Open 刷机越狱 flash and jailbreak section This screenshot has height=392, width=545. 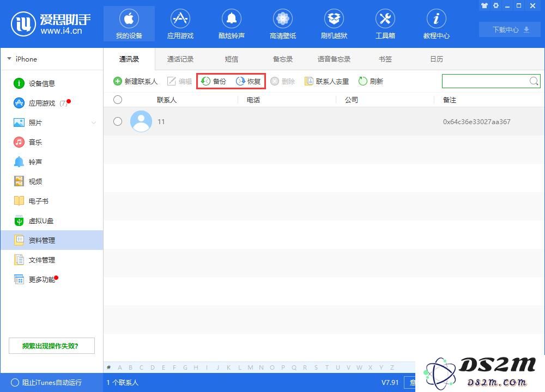tap(334, 24)
